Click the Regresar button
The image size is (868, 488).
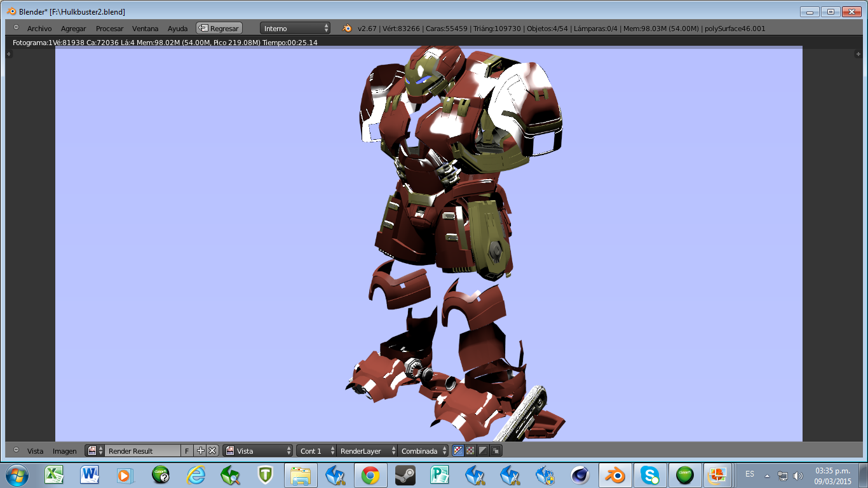point(219,28)
